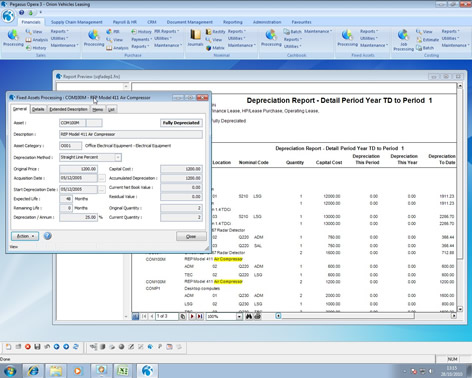This screenshot has height=378, width=472.
Task: Open Sales Analysis book icon
Action: tap(29, 40)
